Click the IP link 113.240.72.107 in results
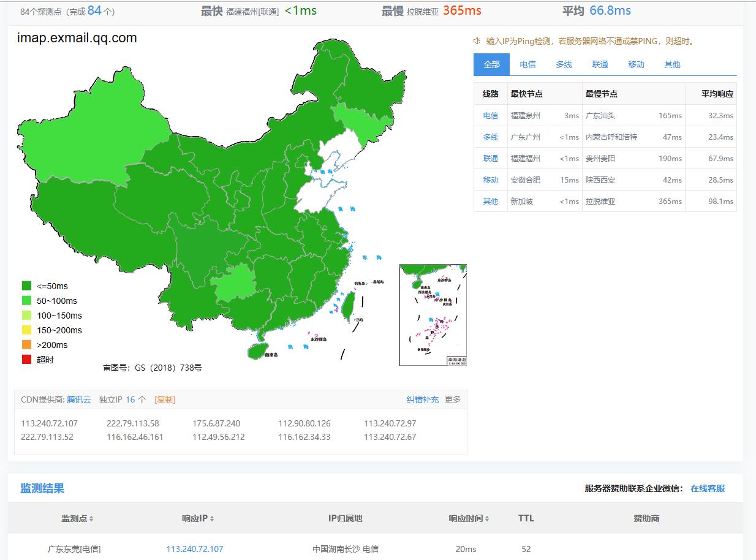The height and width of the screenshot is (560, 756). [x=194, y=549]
